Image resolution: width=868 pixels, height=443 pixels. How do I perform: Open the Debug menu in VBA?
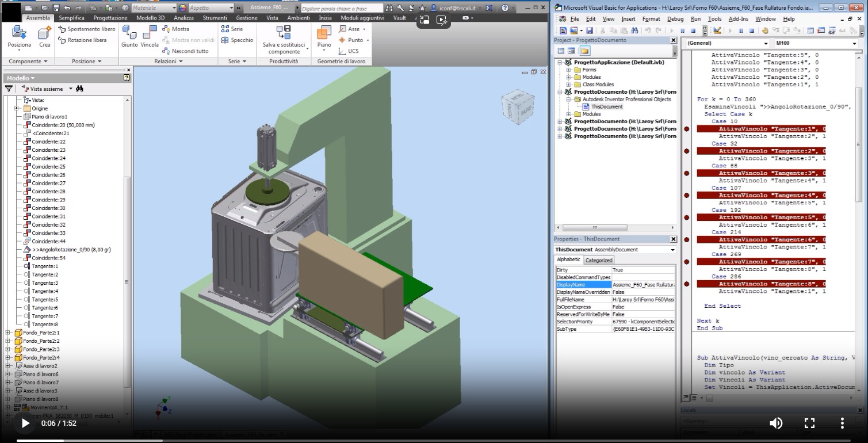tap(675, 19)
